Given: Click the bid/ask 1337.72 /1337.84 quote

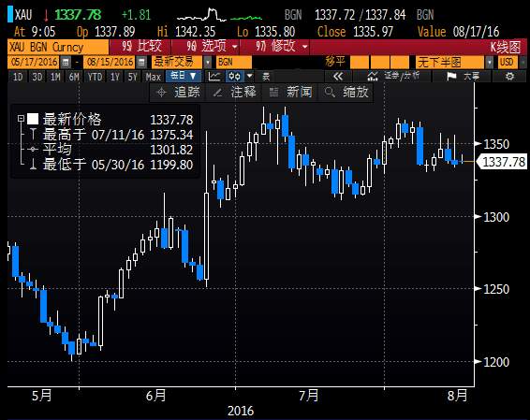Looking at the screenshot, I should click(x=360, y=15).
